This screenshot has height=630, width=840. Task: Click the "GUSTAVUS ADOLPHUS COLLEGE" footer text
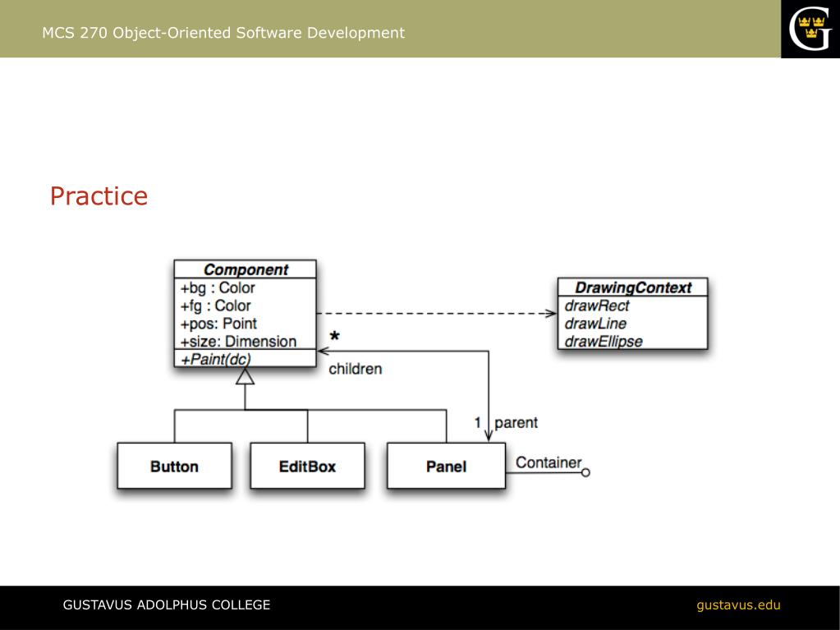[167, 605]
